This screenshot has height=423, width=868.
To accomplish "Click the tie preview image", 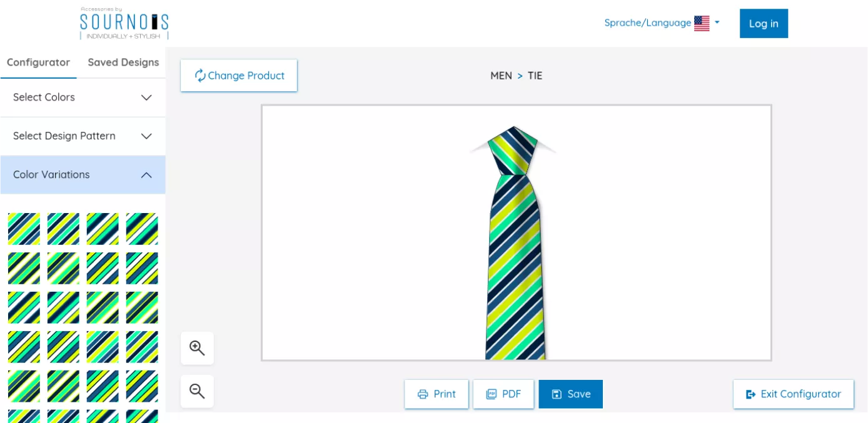I will tap(516, 244).
